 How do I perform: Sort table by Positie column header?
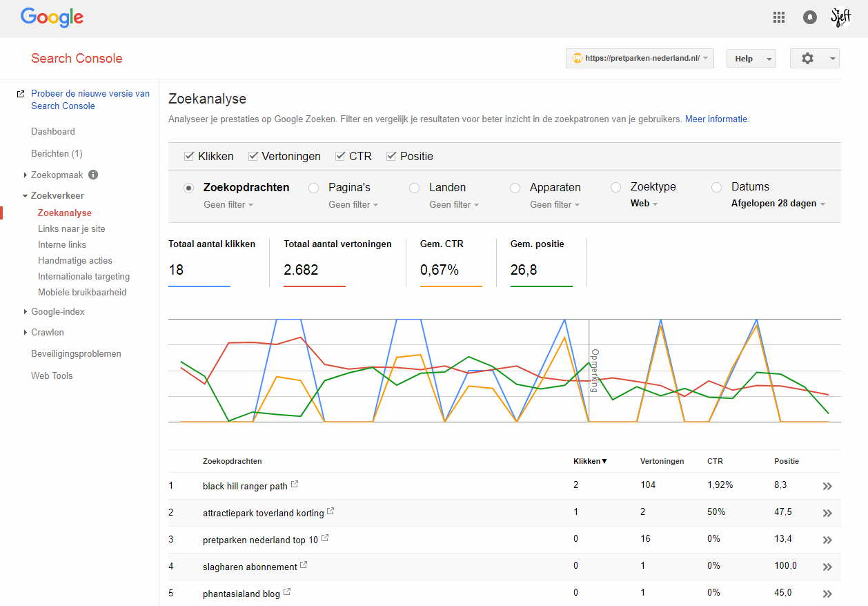(x=787, y=461)
